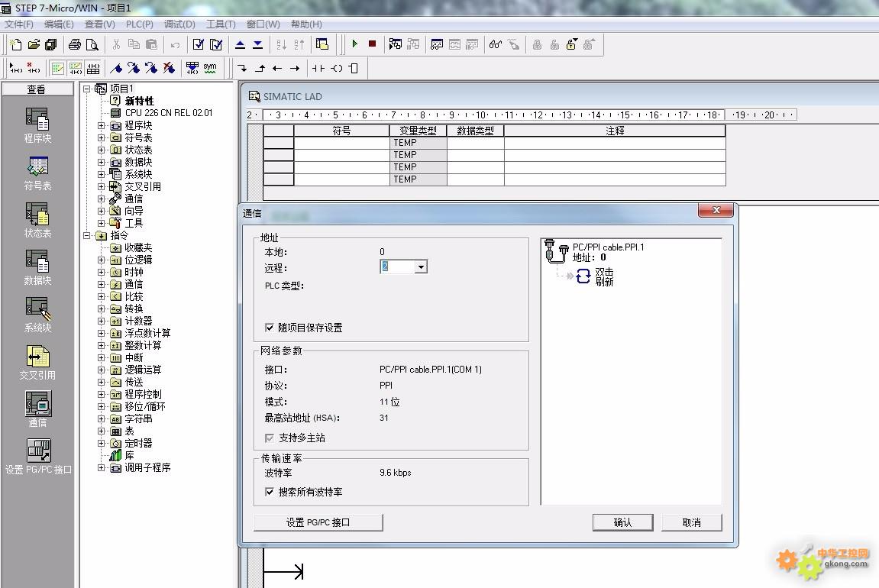
Task: Print using the printer toolbar icon
Action: coord(75,44)
